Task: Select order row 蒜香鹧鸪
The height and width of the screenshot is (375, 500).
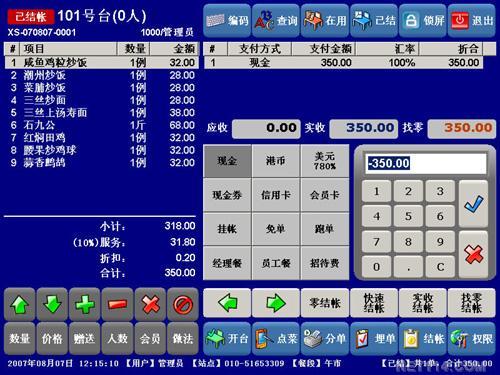Action: coord(102,163)
